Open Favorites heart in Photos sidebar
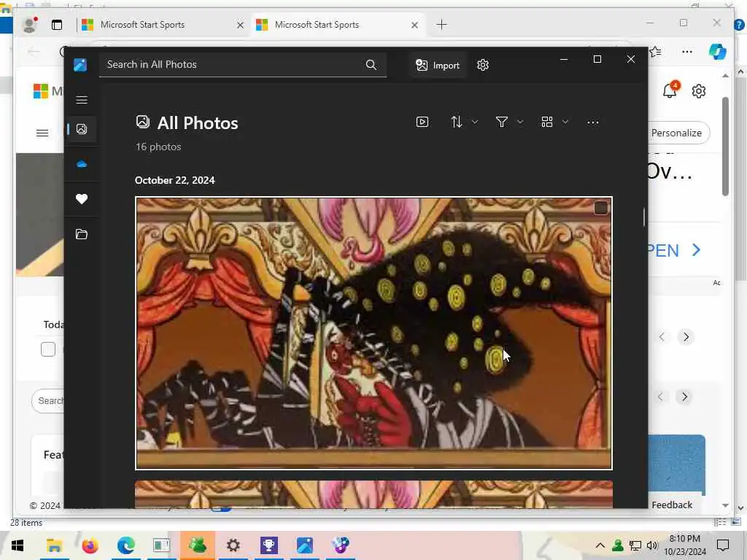 pos(82,199)
